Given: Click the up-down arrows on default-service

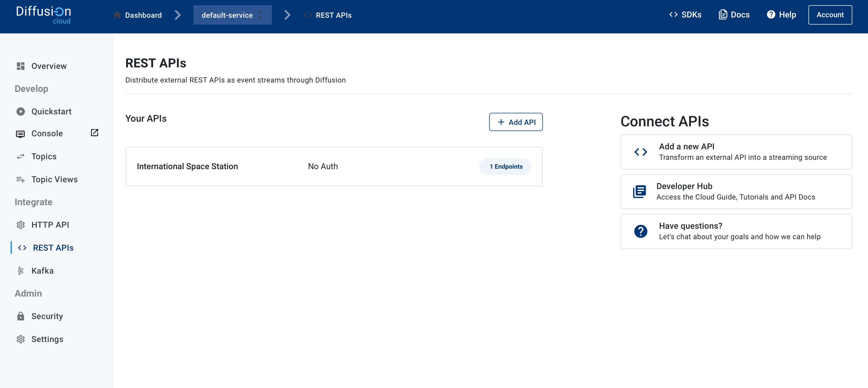Looking at the screenshot, I should (x=260, y=15).
